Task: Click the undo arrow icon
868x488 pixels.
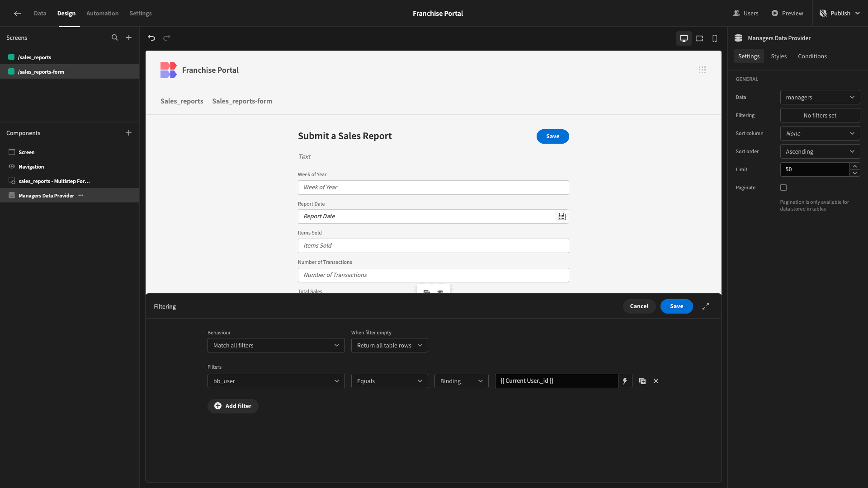Action: pyautogui.click(x=151, y=38)
